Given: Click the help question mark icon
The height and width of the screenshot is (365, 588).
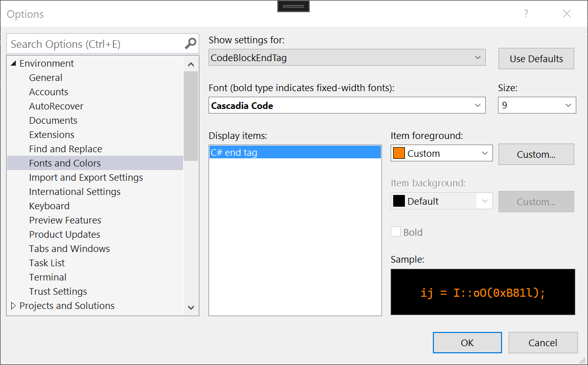Looking at the screenshot, I should (x=526, y=14).
